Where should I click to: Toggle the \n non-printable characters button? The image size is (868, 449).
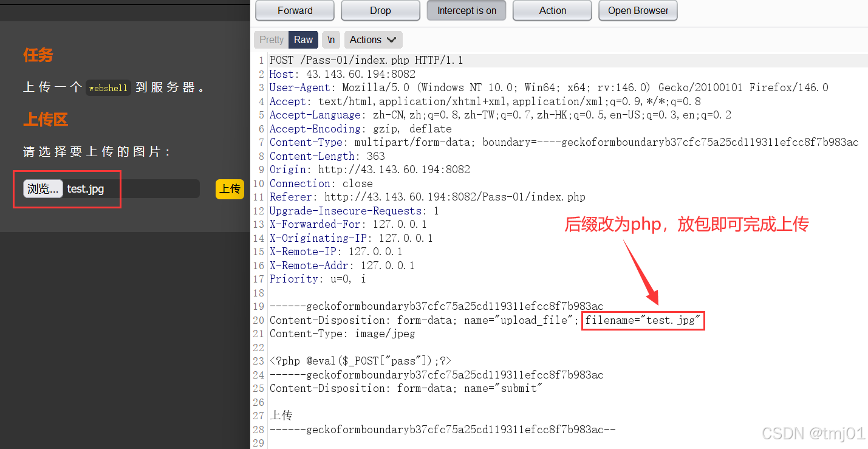[331, 39]
